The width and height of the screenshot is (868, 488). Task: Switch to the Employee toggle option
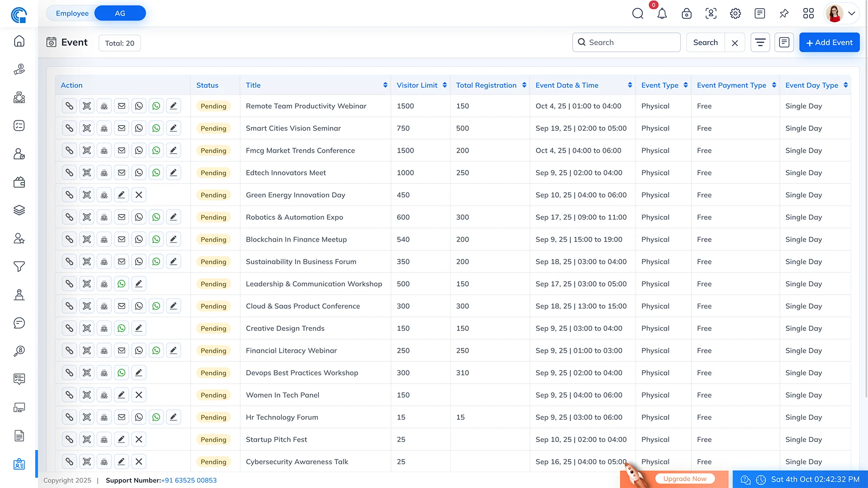(x=72, y=13)
